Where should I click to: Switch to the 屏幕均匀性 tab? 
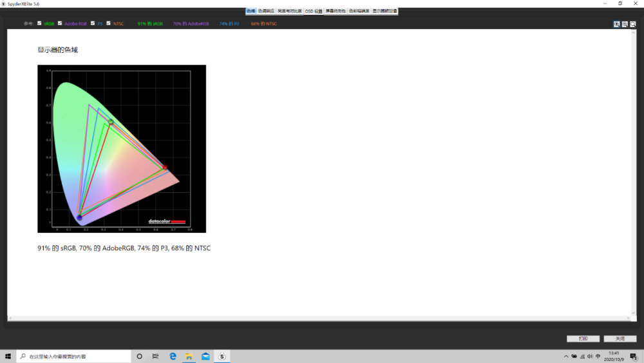(x=336, y=11)
